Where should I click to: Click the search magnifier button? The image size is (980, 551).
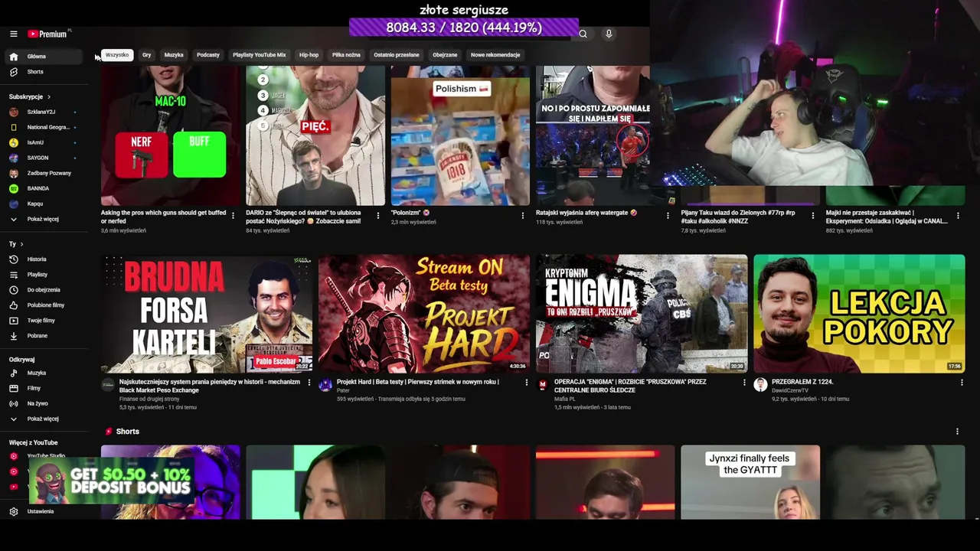(x=583, y=34)
